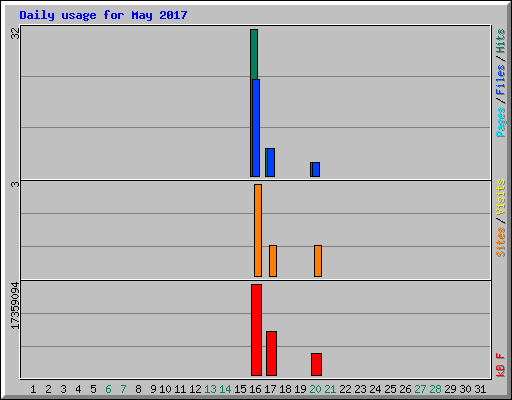Image resolution: width=512 pixels, height=400 pixels.
Task: Click the Hits legend label
Action: coord(500,41)
